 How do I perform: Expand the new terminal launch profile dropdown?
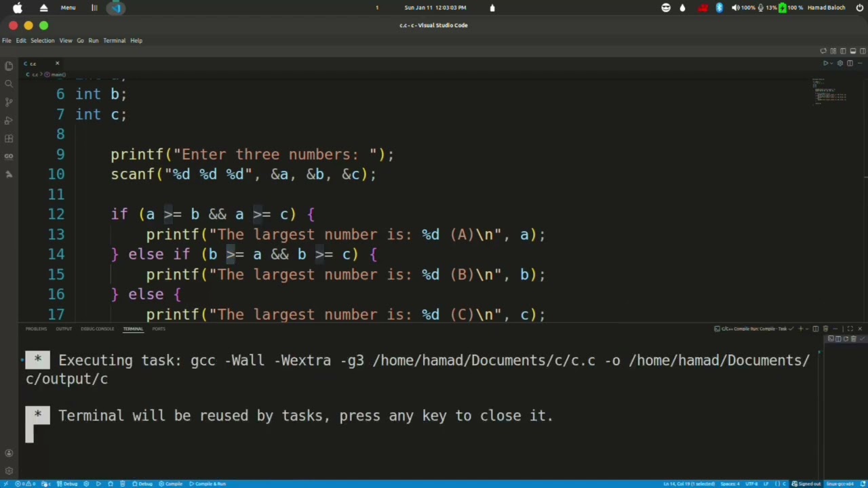[x=807, y=329]
